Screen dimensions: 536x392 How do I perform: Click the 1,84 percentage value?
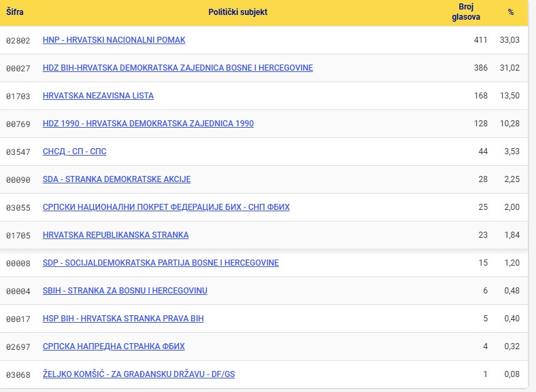pyautogui.click(x=512, y=235)
